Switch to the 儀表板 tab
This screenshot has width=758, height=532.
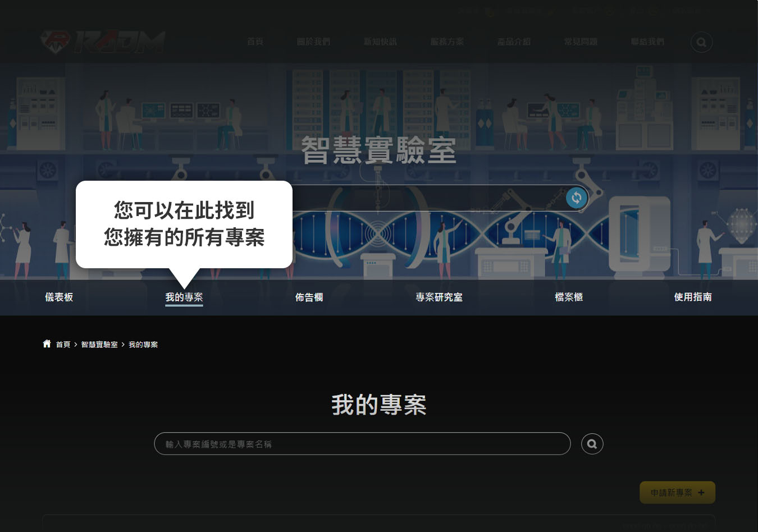(x=59, y=297)
